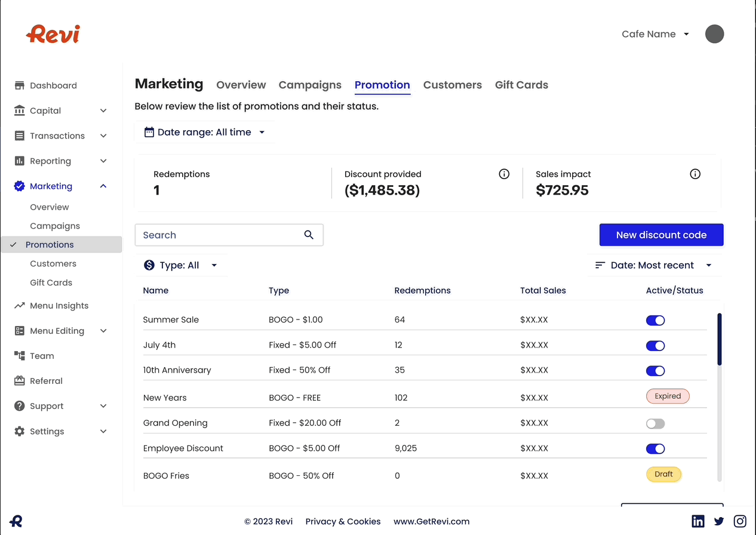This screenshot has width=756, height=535.
Task: Select the Campaigns tab in Marketing
Action: (310, 85)
